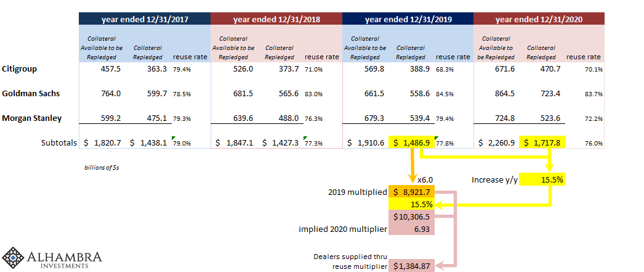Select Morgan Stanley 2017 value 599.2
644x272 pixels.
[110, 118]
